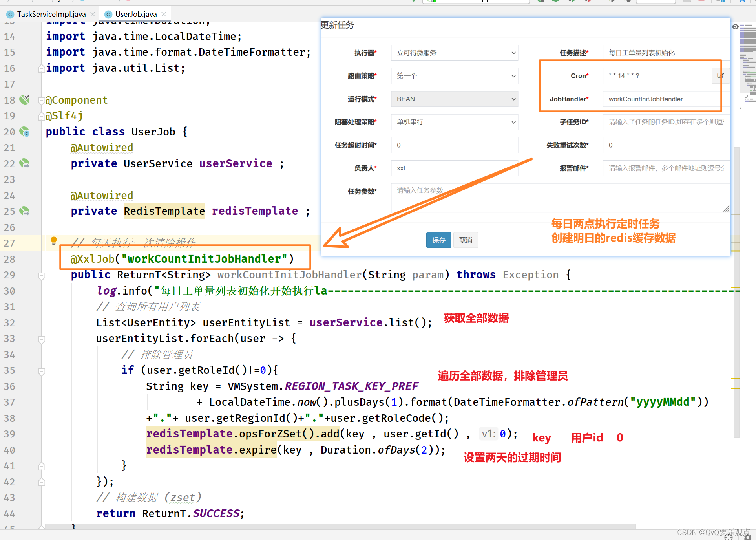
Task: Open the 路由策略 dropdown showing 第一个
Action: (455, 76)
